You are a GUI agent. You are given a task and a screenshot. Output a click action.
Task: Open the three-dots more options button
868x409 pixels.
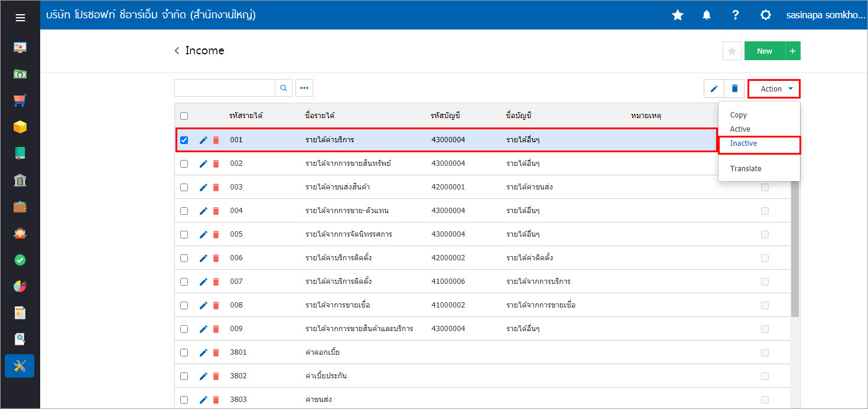click(x=304, y=88)
